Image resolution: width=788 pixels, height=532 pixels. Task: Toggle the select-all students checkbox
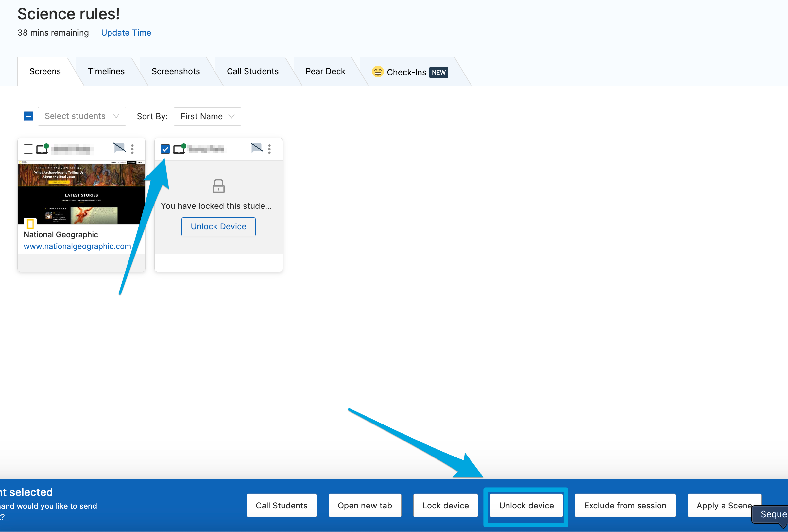[28, 116]
